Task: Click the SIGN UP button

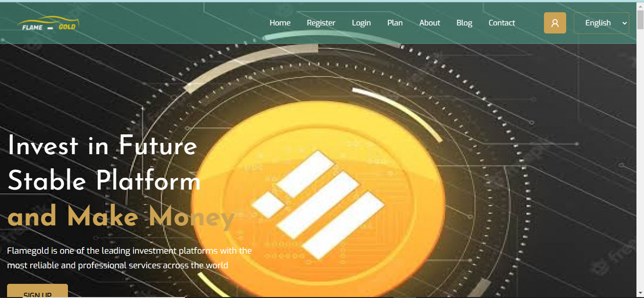Action: [37, 291]
